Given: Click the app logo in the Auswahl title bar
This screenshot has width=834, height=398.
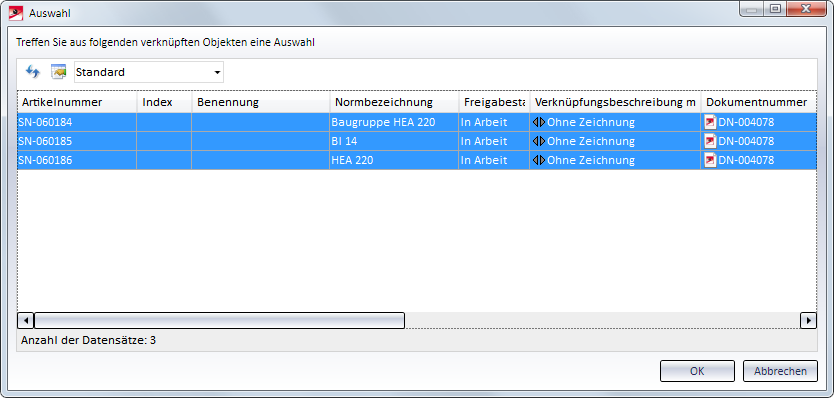Looking at the screenshot, I should [16, 13].
